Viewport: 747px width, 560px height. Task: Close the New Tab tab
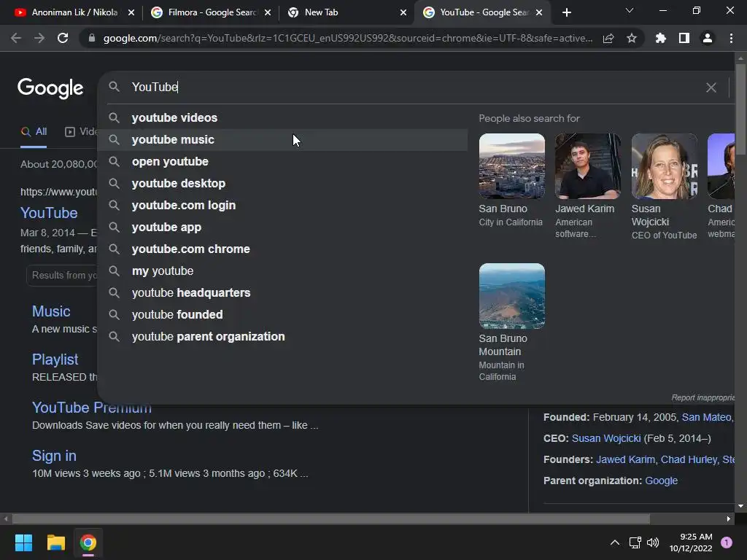pyautogui.click(x=403, y=12)
